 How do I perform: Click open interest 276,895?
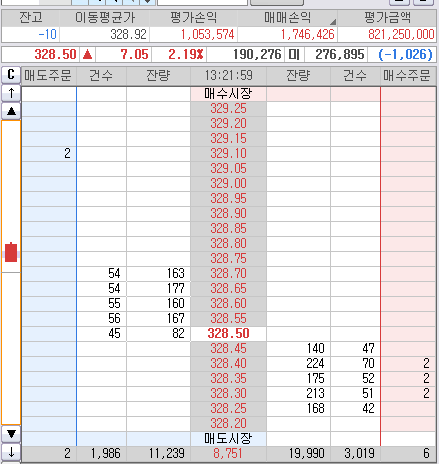[x=340, y=54]
